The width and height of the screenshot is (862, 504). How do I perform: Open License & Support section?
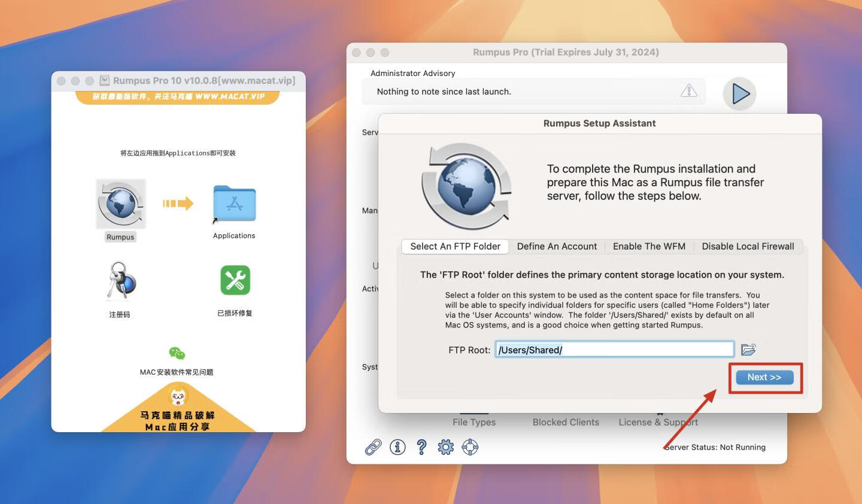point(658,422)
